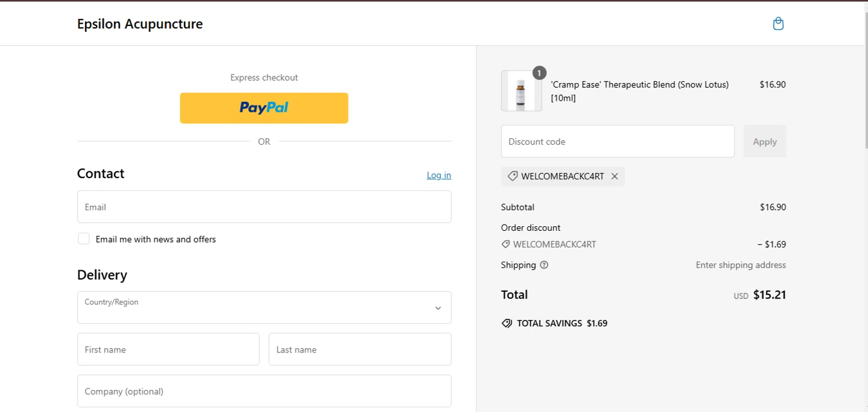Click the Company (optional) field
This screenshot has width=868, height=412.
coord(264,391)
